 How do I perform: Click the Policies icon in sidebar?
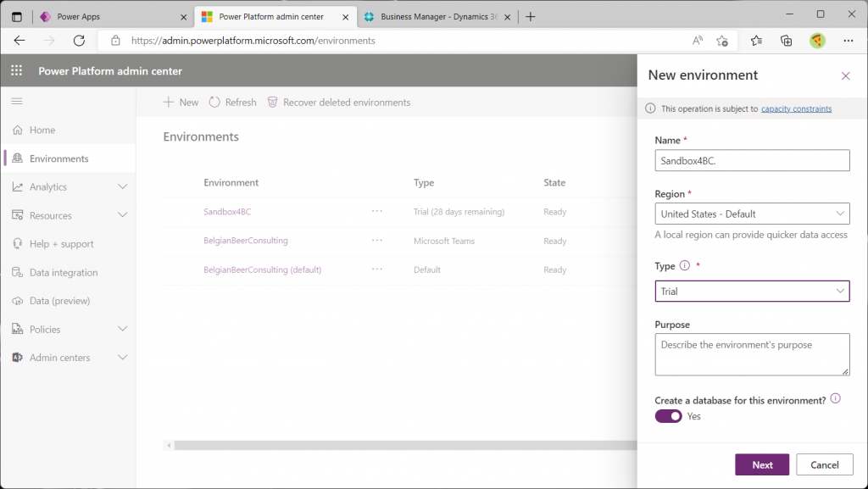18,329
